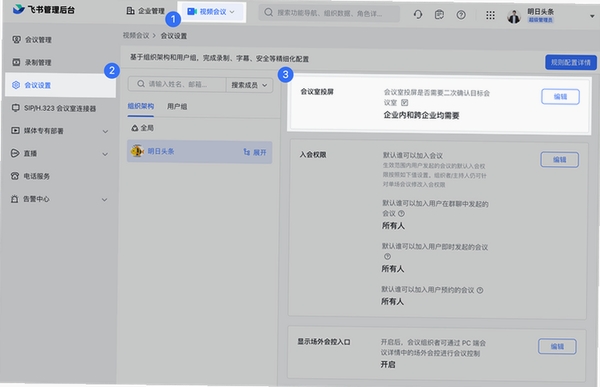Open the app grid launcher icon
This screenshot has width=600, height=387.
(x=490, y=15)
